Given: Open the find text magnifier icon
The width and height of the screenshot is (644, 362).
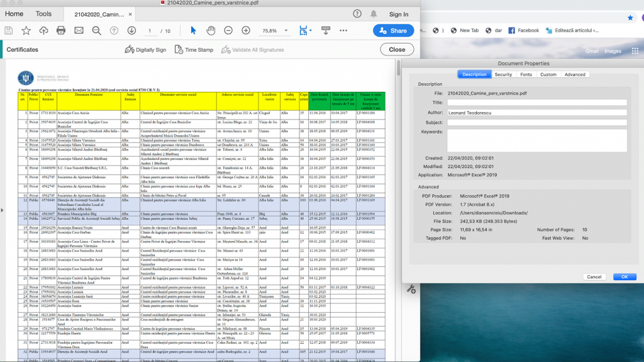Looking at the screenshot, I should (96, 30).
